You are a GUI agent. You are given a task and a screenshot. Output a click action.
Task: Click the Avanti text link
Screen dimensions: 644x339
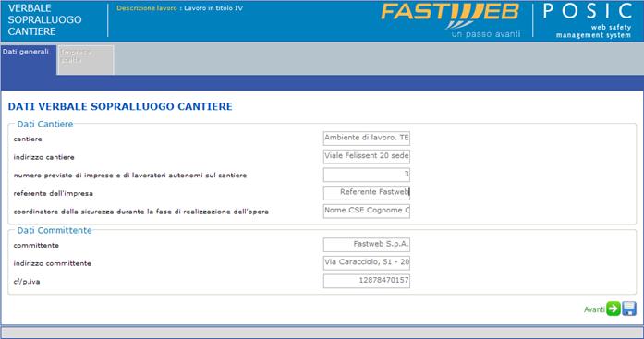point(594,309)
